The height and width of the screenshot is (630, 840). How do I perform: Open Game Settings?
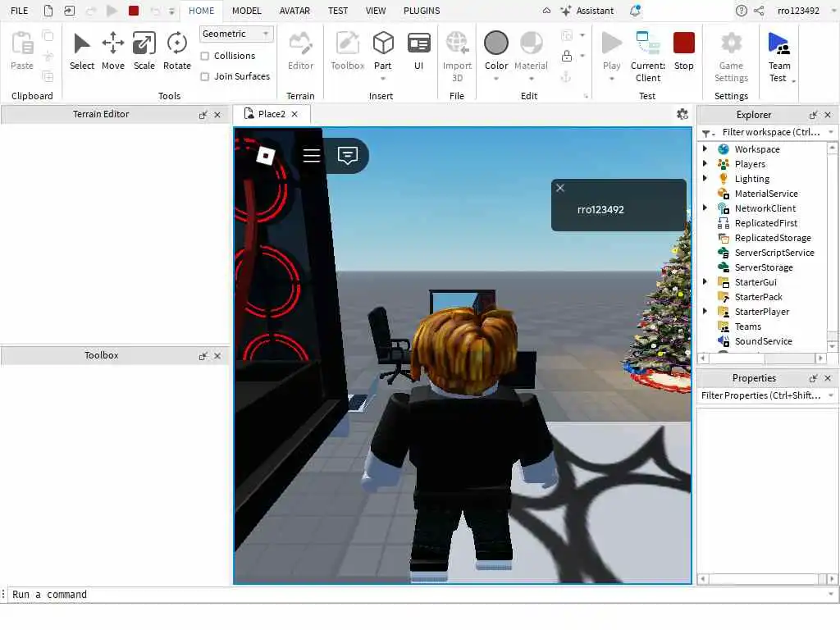pyautogui.click(x=731, y=57)
